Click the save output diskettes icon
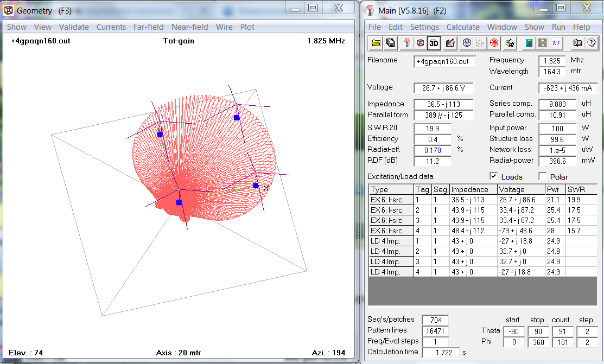 (391, 43)
